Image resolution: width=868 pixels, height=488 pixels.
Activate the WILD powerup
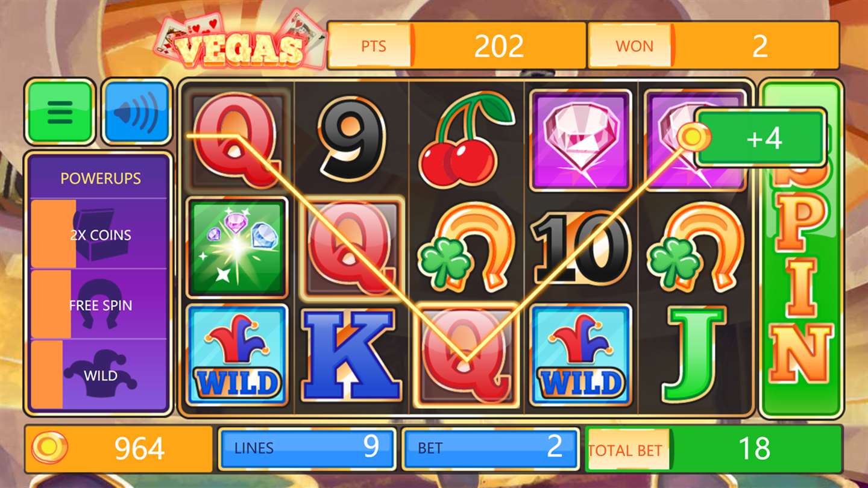(98, 375)
